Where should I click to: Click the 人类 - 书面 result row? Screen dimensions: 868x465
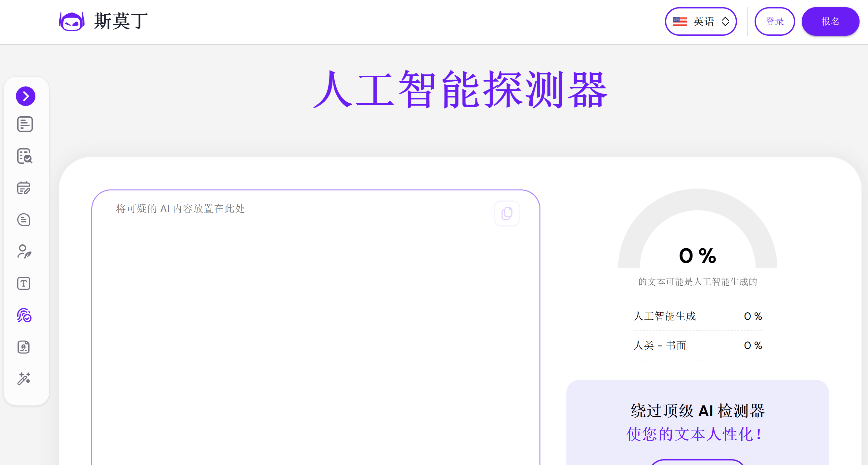coord(697,345)
